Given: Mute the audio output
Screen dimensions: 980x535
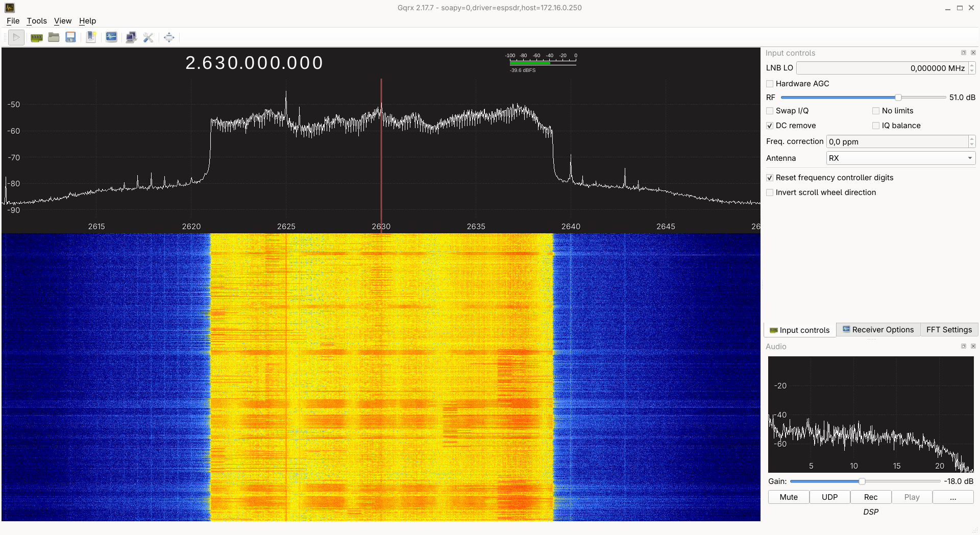Looking at the screenshot, I should coord(789,497).
